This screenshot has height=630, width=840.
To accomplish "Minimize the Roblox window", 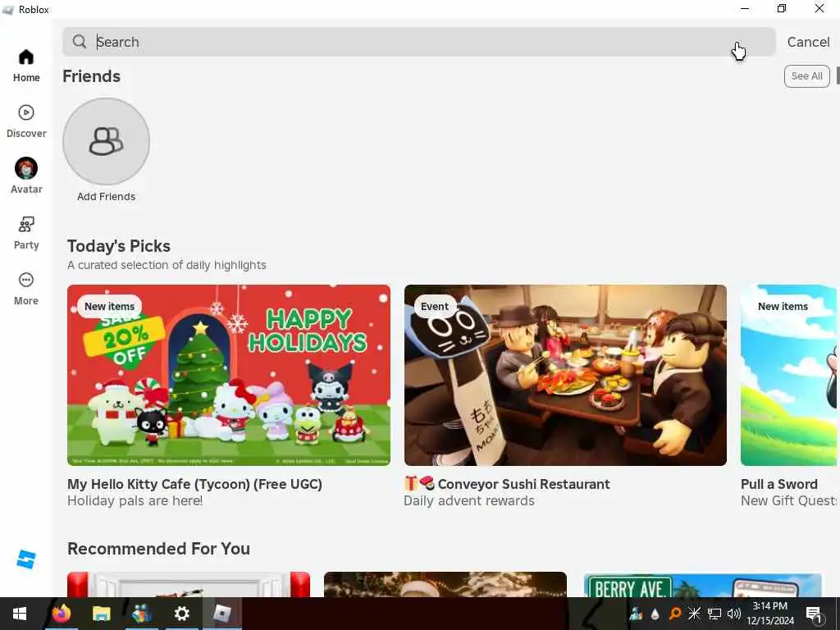I will tap(745, 8).
